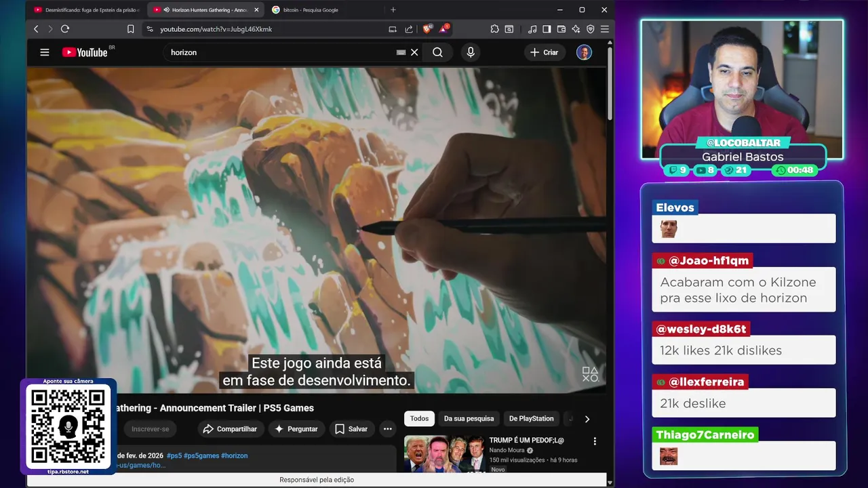Screen dimensions: 868x488
Task: Open the Leo AI sparkle icon
Action: [x=576, y=29]
